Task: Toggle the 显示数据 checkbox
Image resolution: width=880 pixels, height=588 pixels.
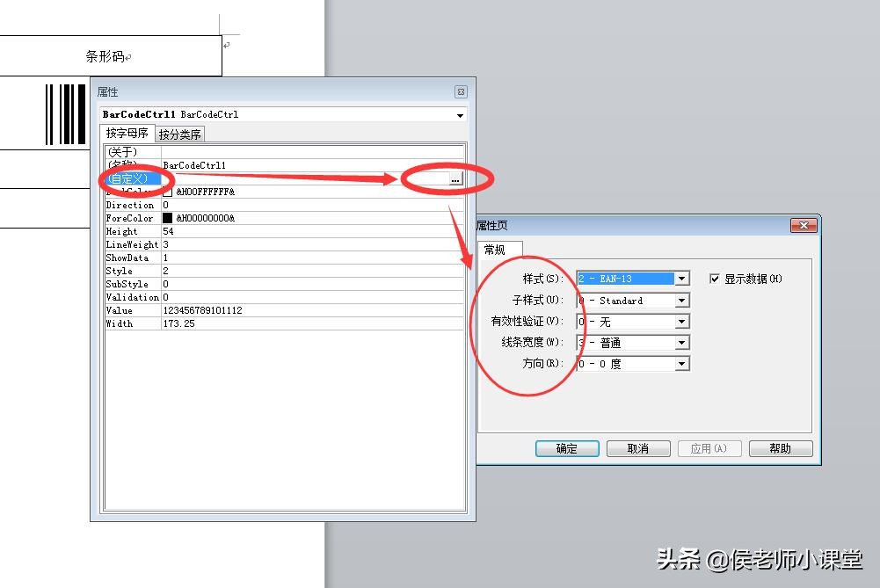Action: click(714, 279)
